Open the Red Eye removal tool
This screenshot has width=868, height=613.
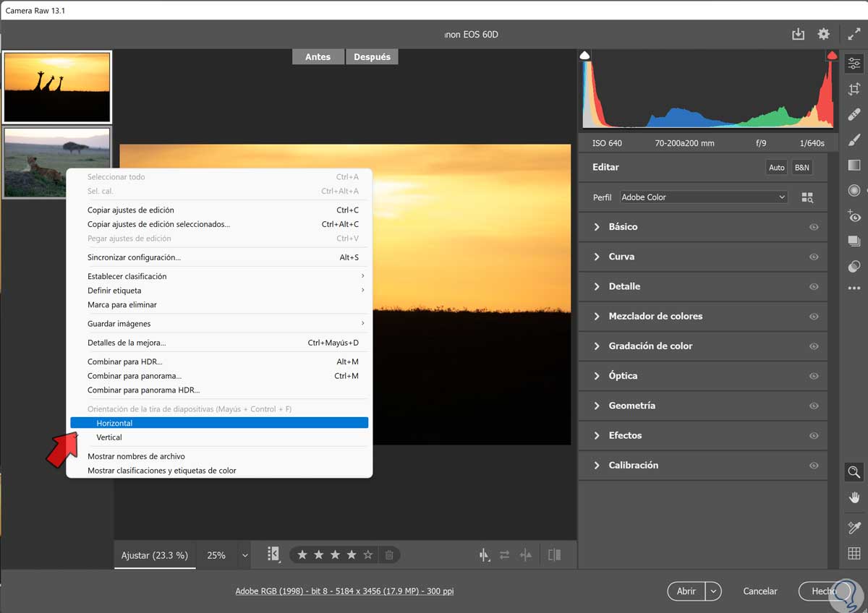pyautogui.click(x=854, y=215)
